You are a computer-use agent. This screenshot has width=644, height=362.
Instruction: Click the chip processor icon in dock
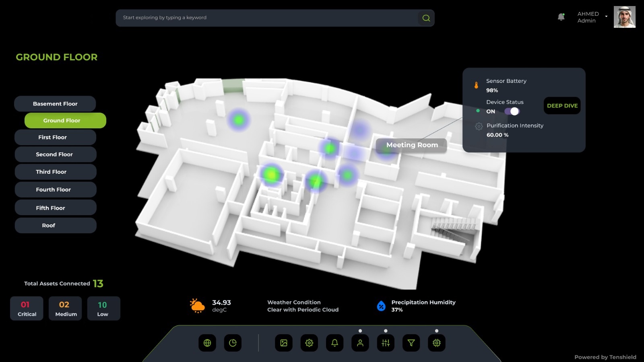[437, 343]
